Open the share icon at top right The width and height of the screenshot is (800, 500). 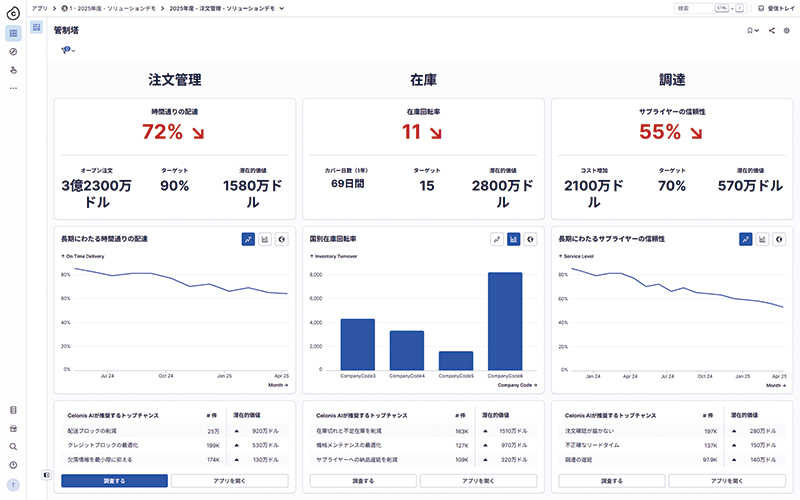tap(772, 31)
